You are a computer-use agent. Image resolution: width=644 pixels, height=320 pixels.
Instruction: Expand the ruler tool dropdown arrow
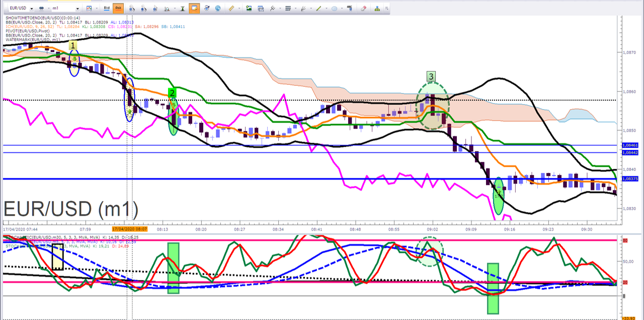[239, 9]
